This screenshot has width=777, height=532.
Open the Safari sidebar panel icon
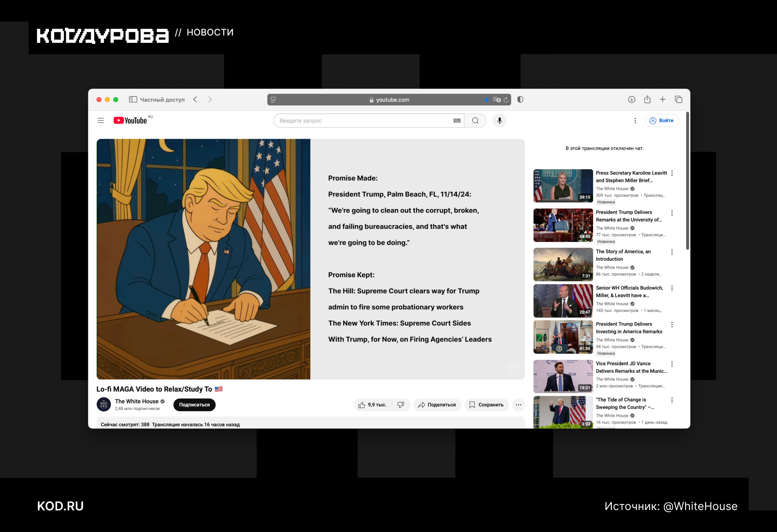(x=133, y=100)
